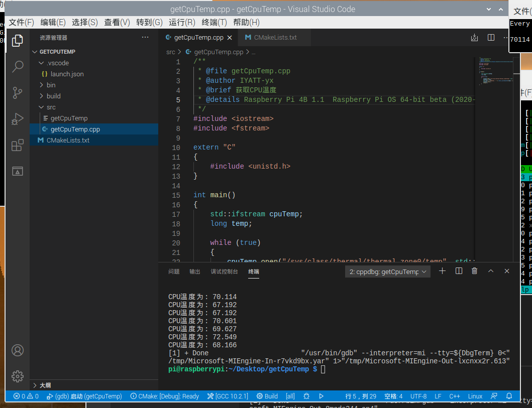Open notifications bell in status bar
Viewport: 532px width, 408px height.
[509, 396]
